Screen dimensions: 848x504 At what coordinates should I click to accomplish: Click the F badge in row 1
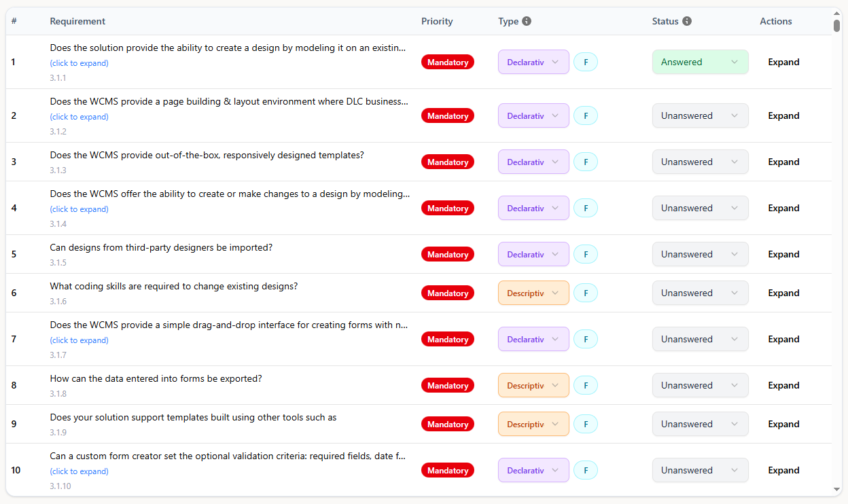point(585,62)
